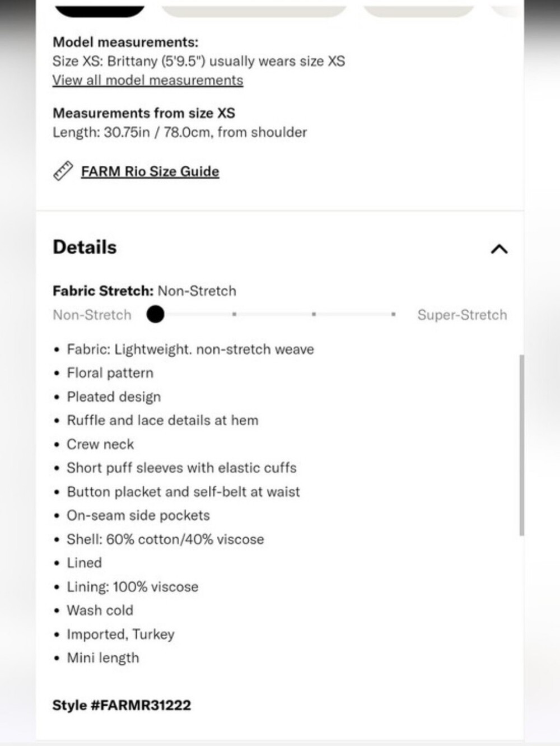Click the ruler icon beside Size Guide
Image resolution: width=560 pixels, height=746 pixels.
click(x=63, y=171)
